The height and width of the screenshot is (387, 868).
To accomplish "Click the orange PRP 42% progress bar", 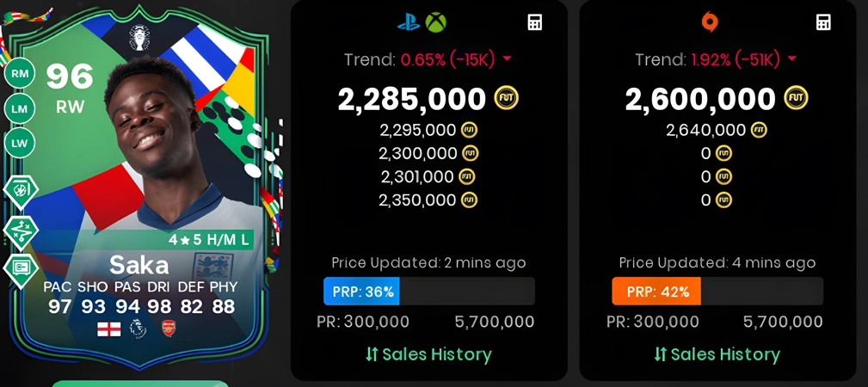I will (717, 292).
